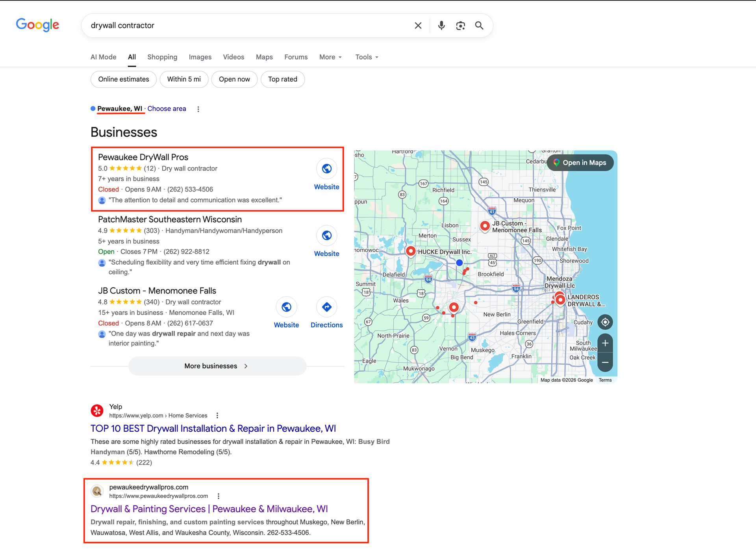Click the Mendoza Drywall Llc map label

pyautogui.click(x=560, y=282)
